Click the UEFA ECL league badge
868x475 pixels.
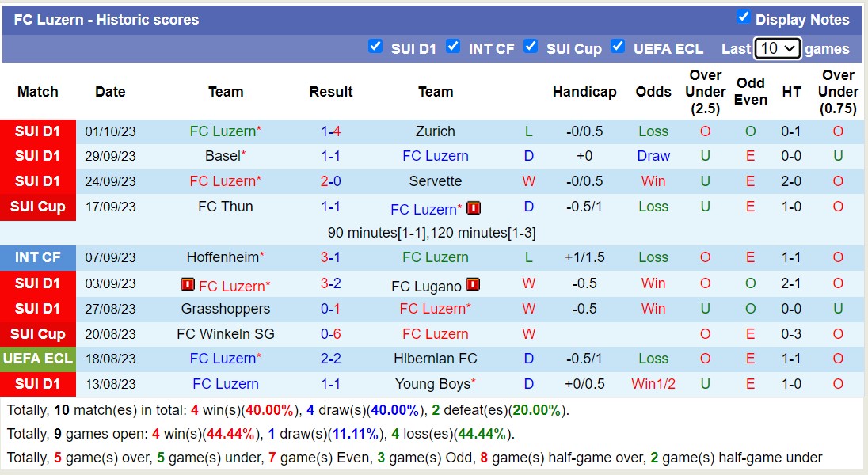(x=38, y=359)
